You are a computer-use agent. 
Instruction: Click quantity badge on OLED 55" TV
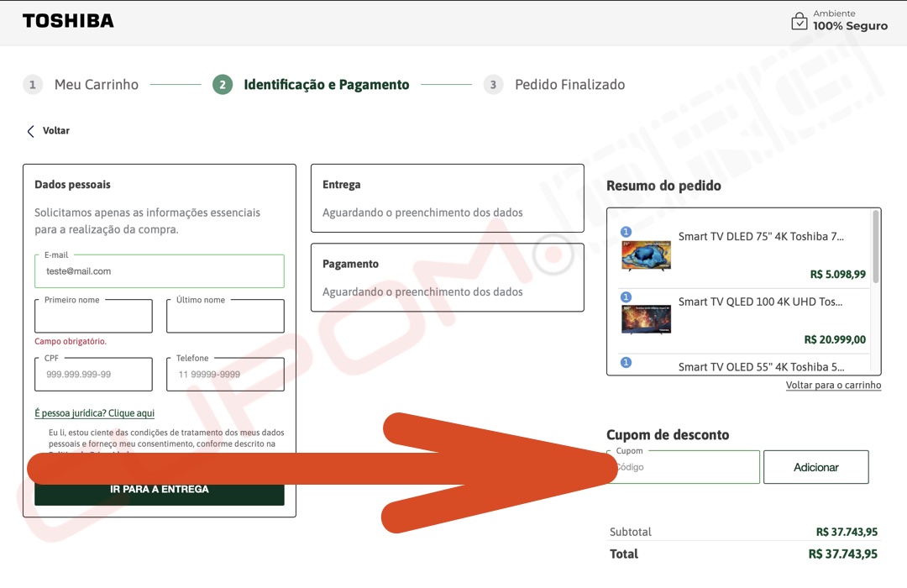pos(626,362)
